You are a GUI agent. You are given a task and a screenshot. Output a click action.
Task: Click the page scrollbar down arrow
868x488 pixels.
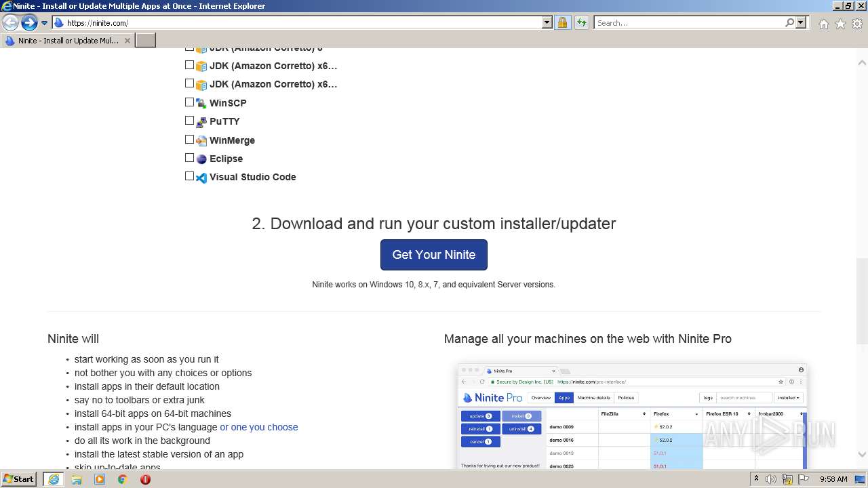click(862, 455)
